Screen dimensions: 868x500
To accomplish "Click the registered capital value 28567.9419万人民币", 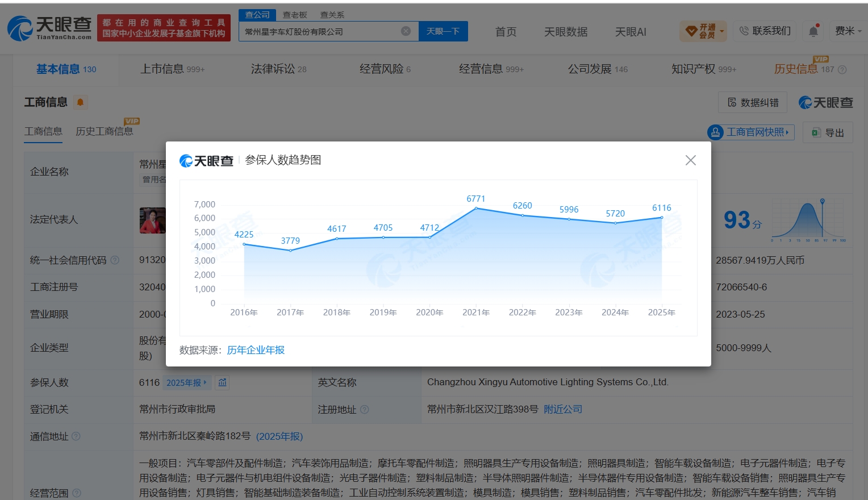I will [760, 260].
